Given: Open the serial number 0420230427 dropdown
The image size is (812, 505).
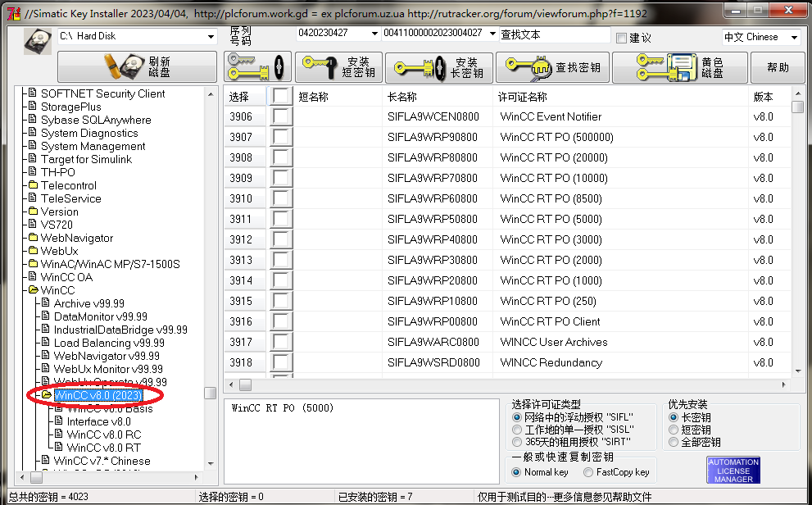Looking at the screenshot, I should 374,34.
